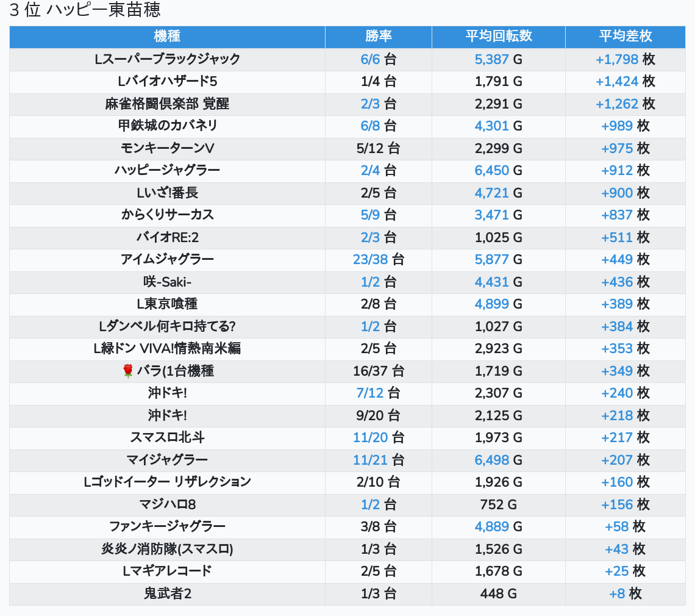This screenshot has height=616, width=695.
Task: Click the +1,424 枚 average difference value
Action: pos(625,82)
